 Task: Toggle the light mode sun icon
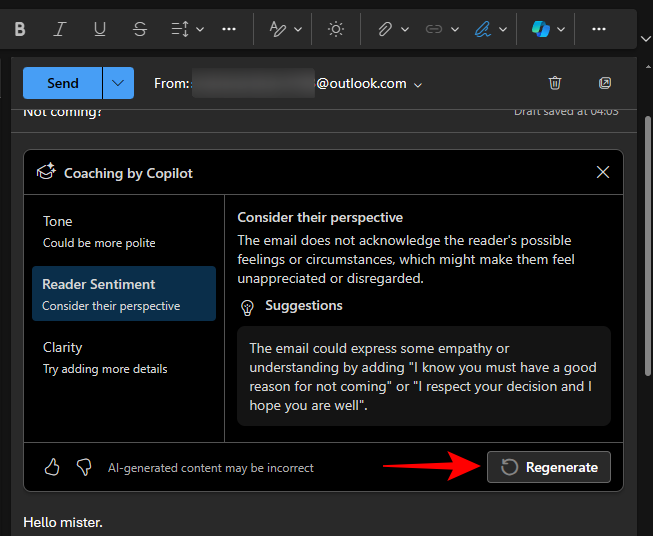click(x=336, y=29)
